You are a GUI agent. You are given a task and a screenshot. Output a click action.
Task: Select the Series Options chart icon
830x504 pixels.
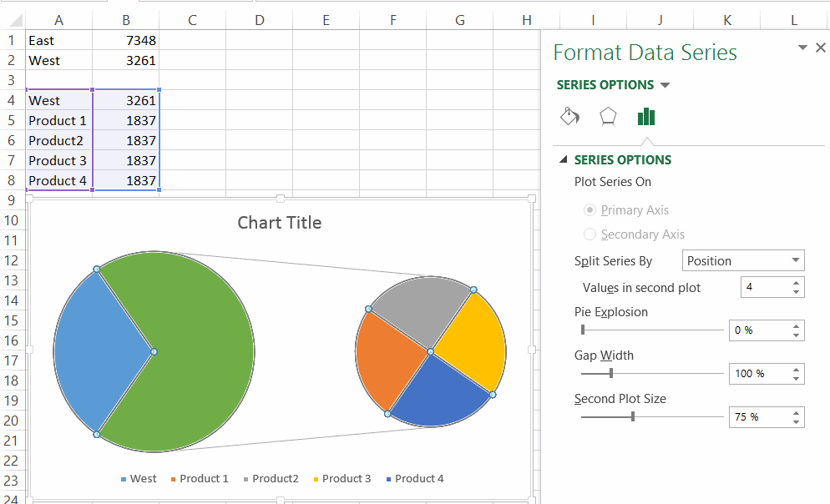[646, 117]
